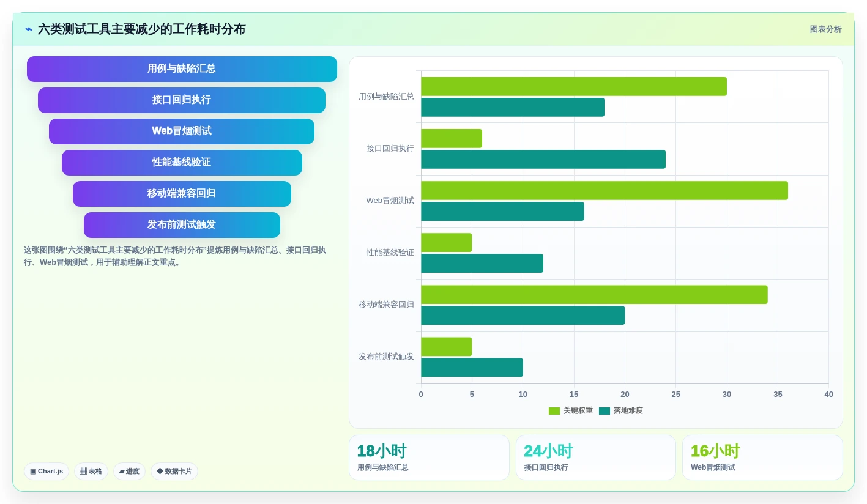Click the 表格 tag chip
This screenshot has width=867, height=504.
[x=91, y=471]
